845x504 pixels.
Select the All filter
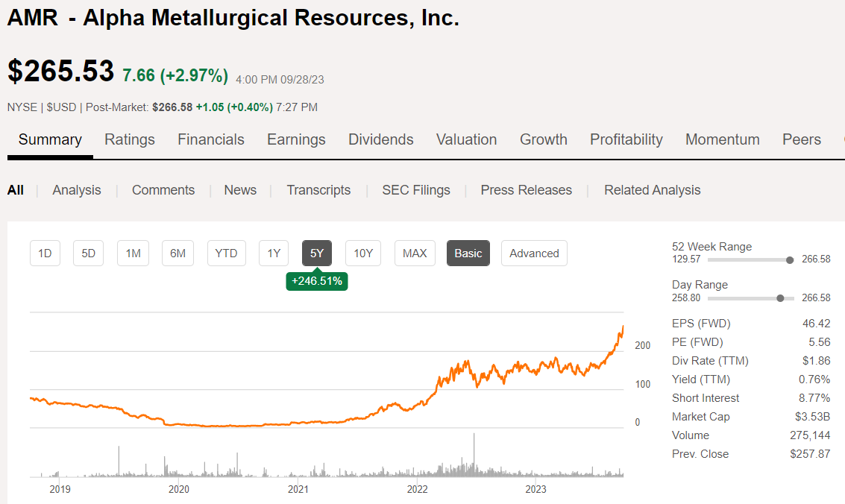click(16, 190)
